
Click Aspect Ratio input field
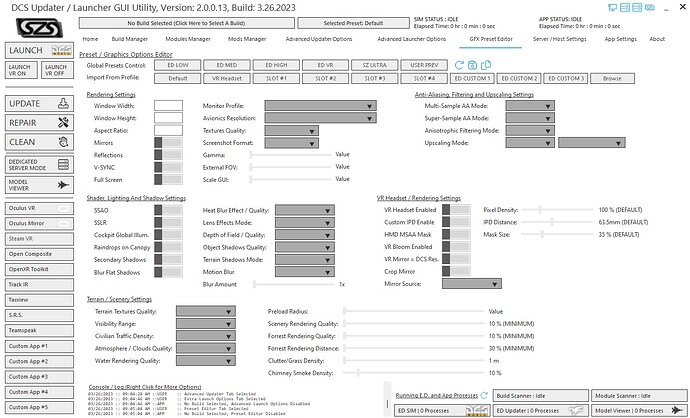click(x=168, y=130)
